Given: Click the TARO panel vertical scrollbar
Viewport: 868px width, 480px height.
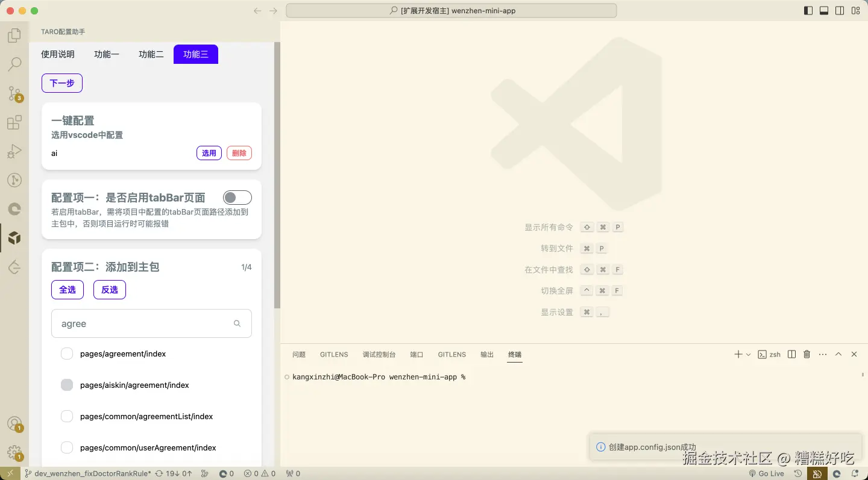Looking at the screenshot, I should click(x=277, y=175).
